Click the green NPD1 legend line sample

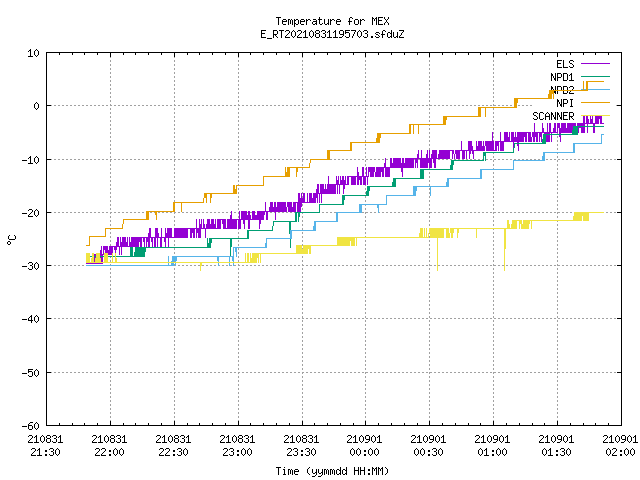[595, 76]
